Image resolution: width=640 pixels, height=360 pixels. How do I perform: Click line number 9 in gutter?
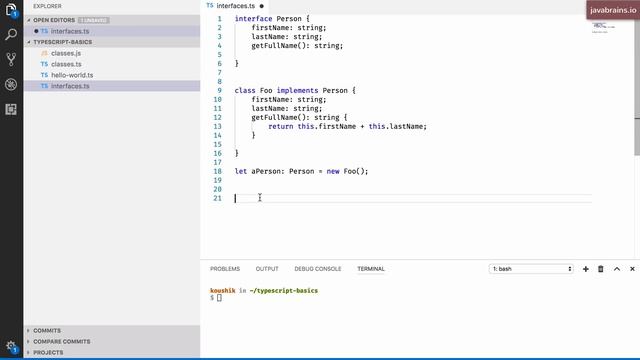pos(219,91)
